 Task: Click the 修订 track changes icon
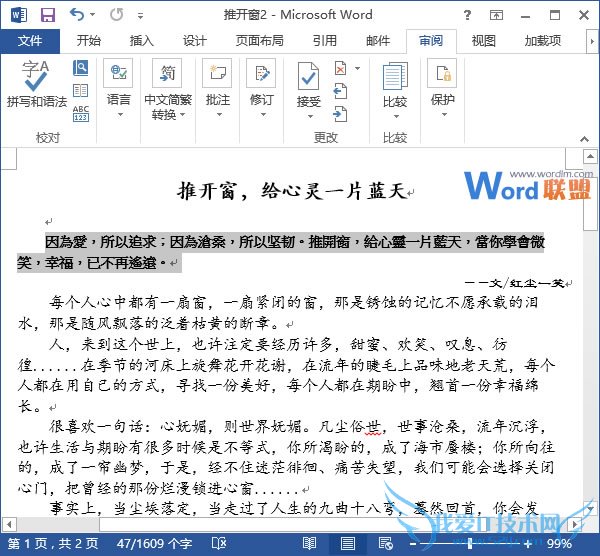(261, 73)
